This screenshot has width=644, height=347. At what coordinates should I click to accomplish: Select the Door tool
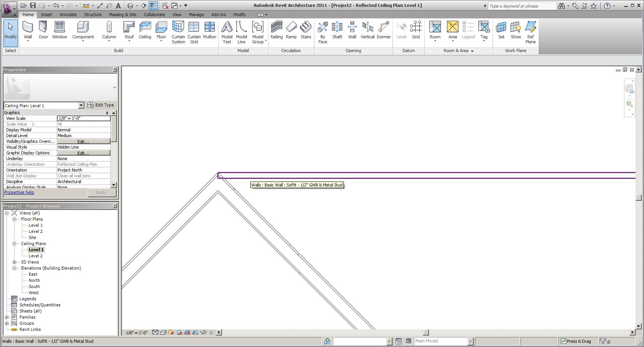pyautogui.click(x=43, y=30)
